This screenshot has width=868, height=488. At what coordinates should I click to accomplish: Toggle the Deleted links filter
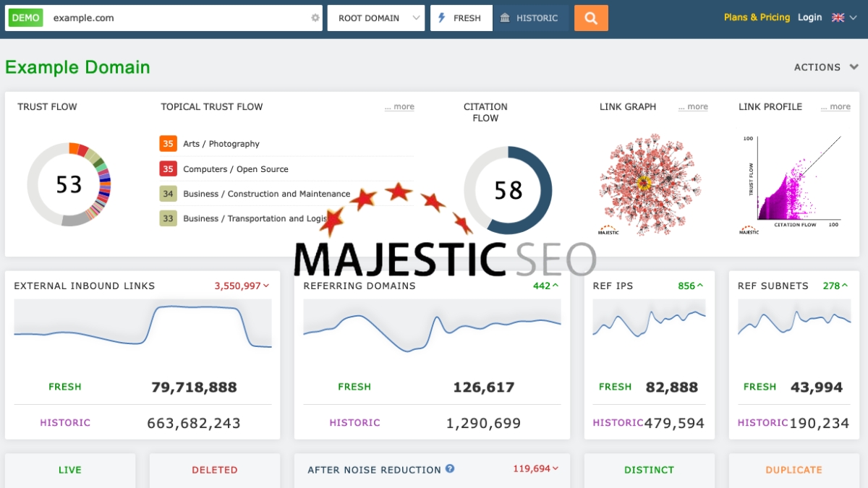point(214,469)
